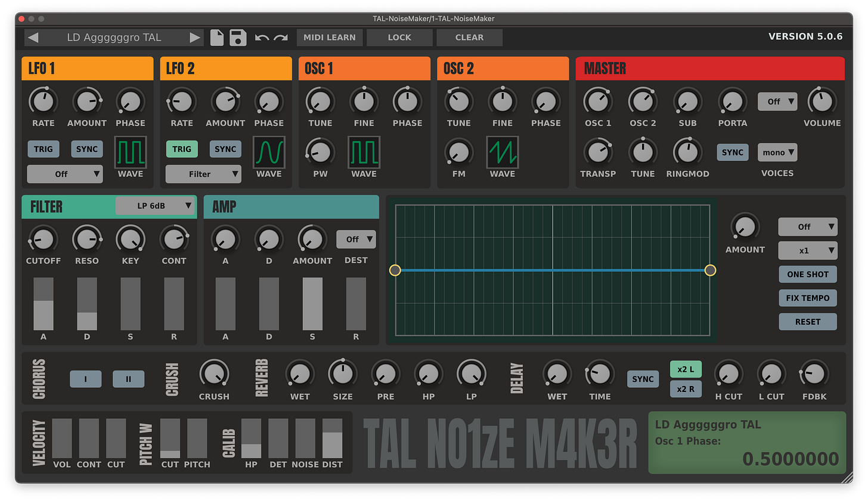The image size is (868, 501).
Task: Go to the next preset arrow
Action: pyautogui.click(x=195, y=38)
